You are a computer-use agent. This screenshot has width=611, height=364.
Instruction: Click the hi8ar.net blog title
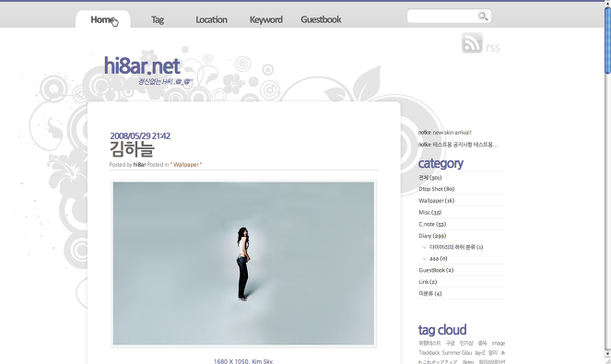pos(142,65)
